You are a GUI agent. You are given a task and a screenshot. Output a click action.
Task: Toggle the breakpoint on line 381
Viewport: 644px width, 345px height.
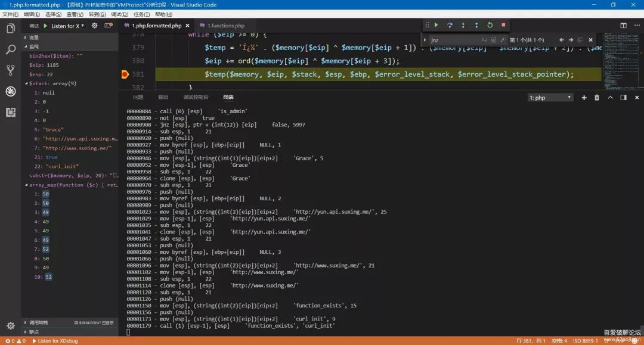tap(125, 74)
